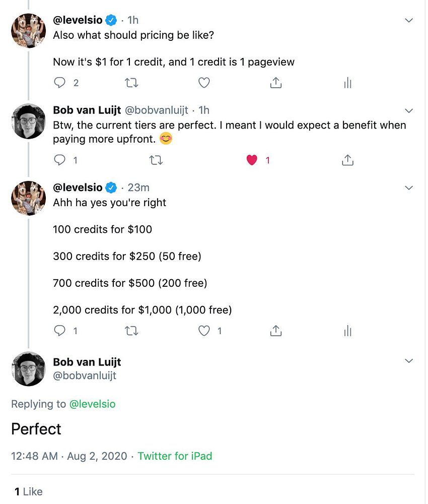The width and height of the screenshot is (428, 504).
Task: Open options chevron on the 'Ahh ha yes' tweet
Action: click(409, 188)
